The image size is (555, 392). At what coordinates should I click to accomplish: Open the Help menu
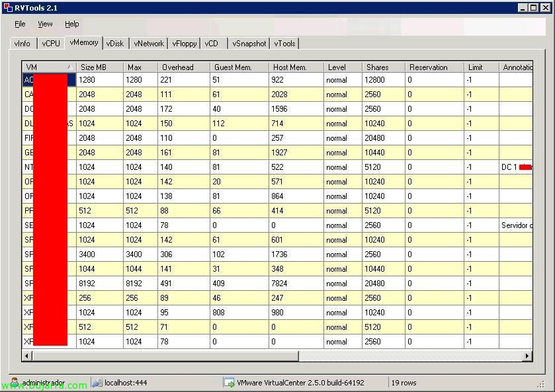(71, 24)
